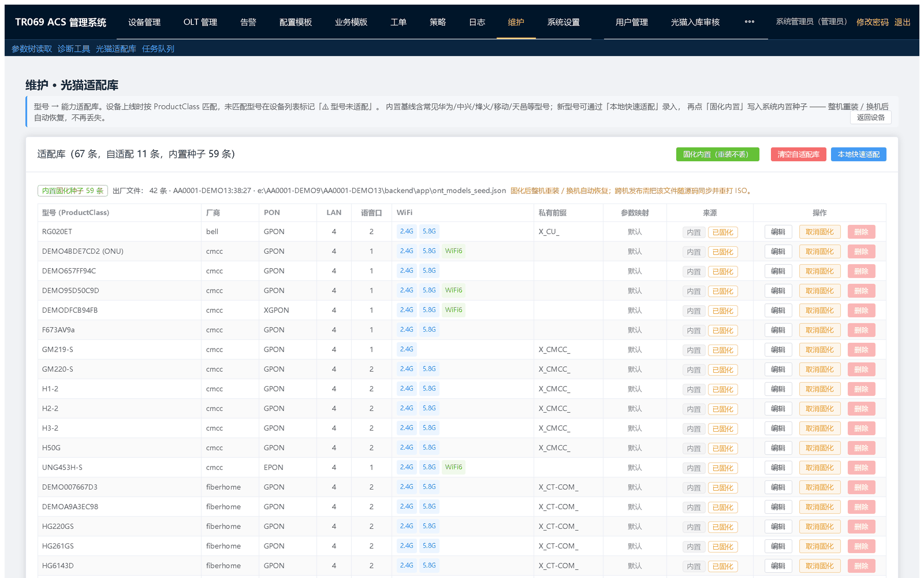Click the 内置固化种子 59 条 tag
Screen dimensions: 924x578
point(73,191)
